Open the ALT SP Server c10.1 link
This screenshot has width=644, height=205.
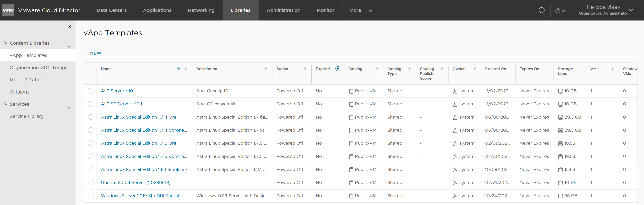(x=122, y=104)
